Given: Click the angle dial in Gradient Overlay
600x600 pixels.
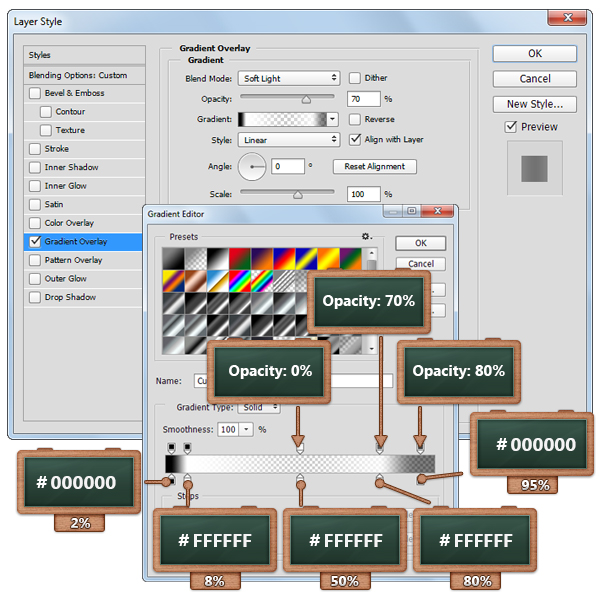Looking at the screenshot, I should pyautogui.click(x=254, y=166).
